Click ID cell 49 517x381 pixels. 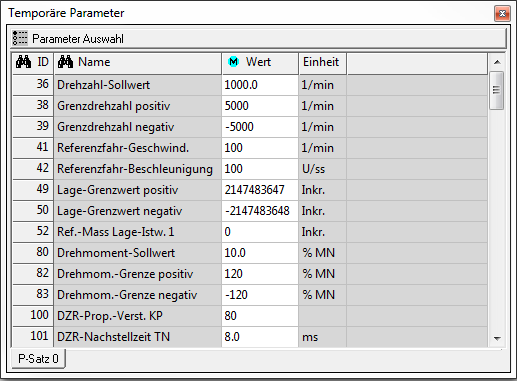tap(33, 190)
